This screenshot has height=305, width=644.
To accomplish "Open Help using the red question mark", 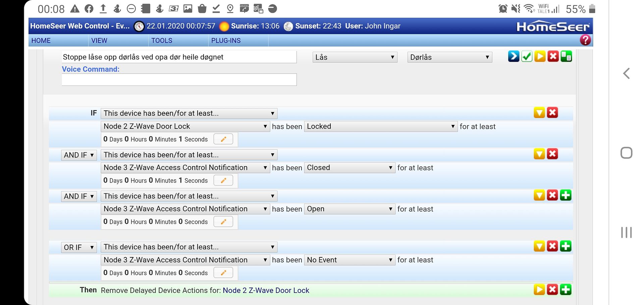I will click(x=585, y=40).
